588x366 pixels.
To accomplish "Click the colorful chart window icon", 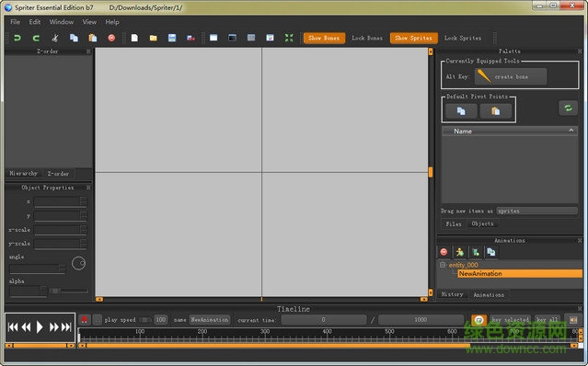I will tap(270, 38).
